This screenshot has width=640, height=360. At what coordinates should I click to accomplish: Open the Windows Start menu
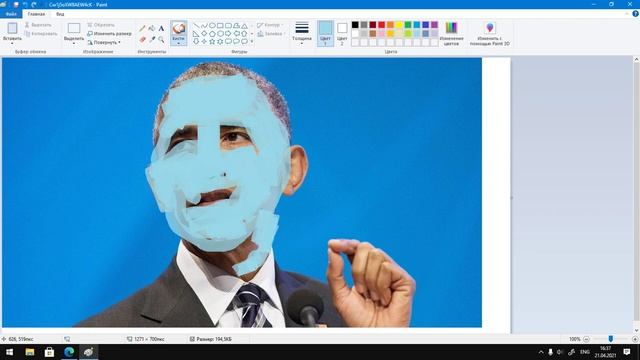coord(9,352)
